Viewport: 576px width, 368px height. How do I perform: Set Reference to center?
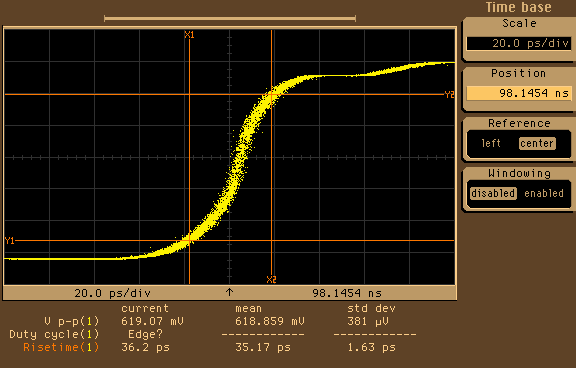coord(537,143)
